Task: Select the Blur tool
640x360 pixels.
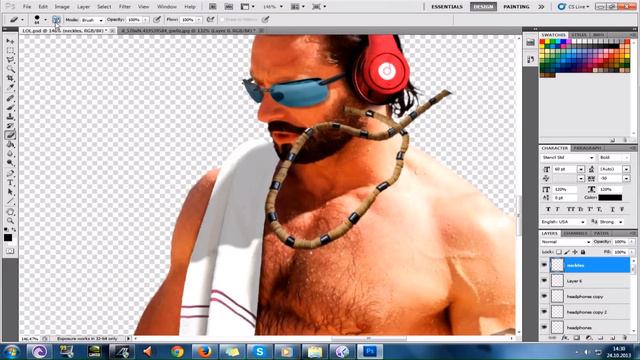Action: click(x=10, y=154)
